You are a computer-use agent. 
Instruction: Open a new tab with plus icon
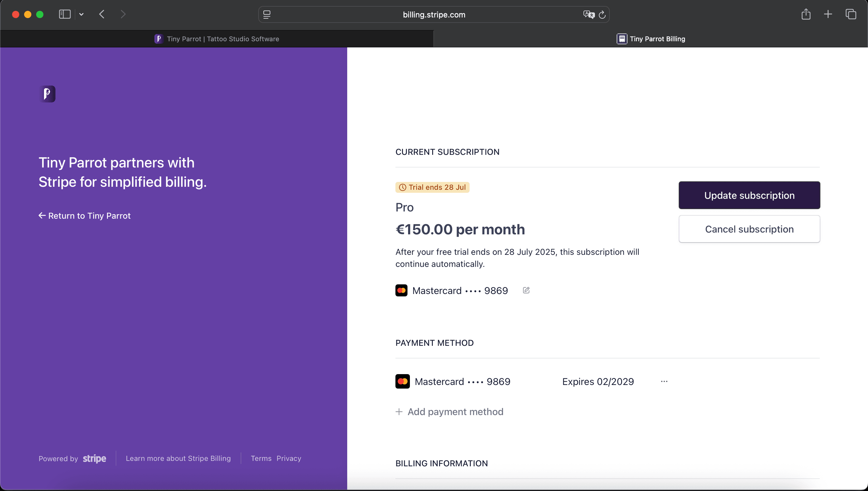click(x=828, y=14)
